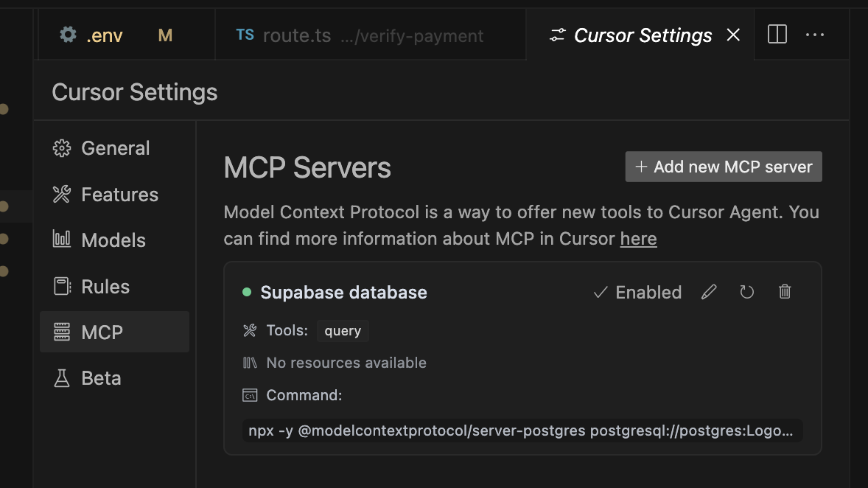
Task: Disable the Supabase database server
Action: pos(637,292)
